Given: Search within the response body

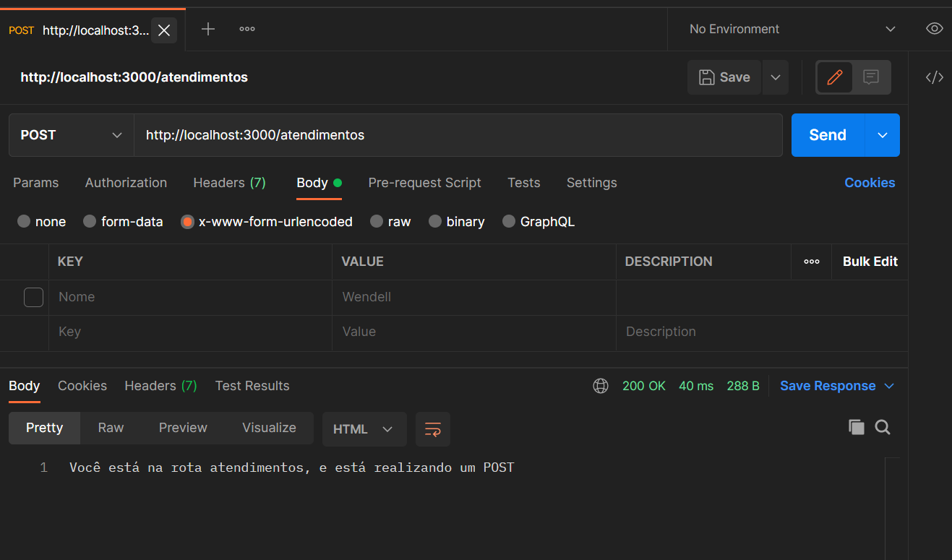Looking at the screenshot, I should [883, 427].
